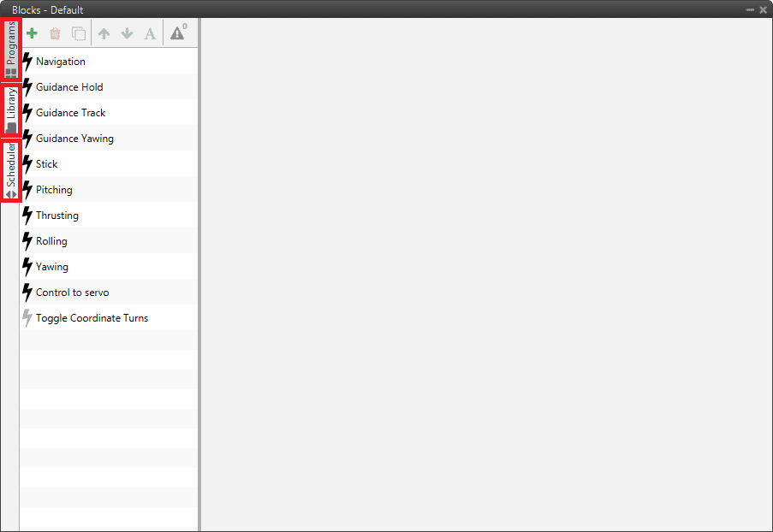This screenshot has height=532, width=773.
Task: Select the Navigation program
Action: coord(109,62)
